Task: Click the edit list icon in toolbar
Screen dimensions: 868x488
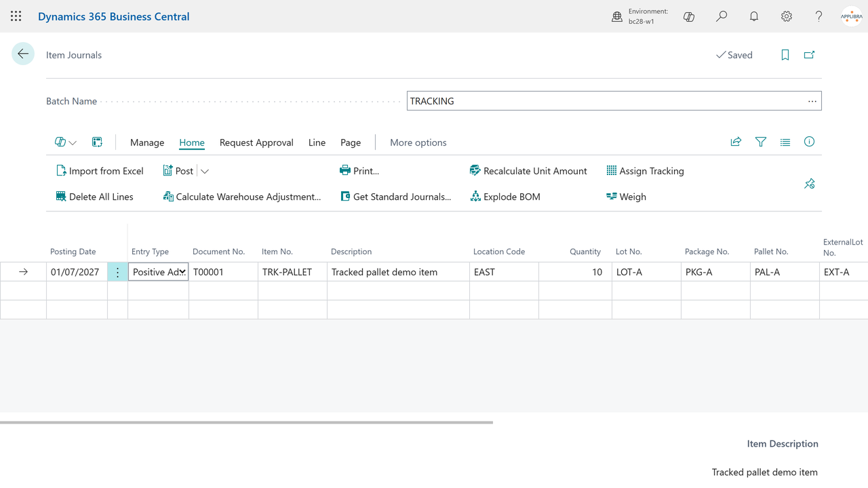Action: click(97, 142)
